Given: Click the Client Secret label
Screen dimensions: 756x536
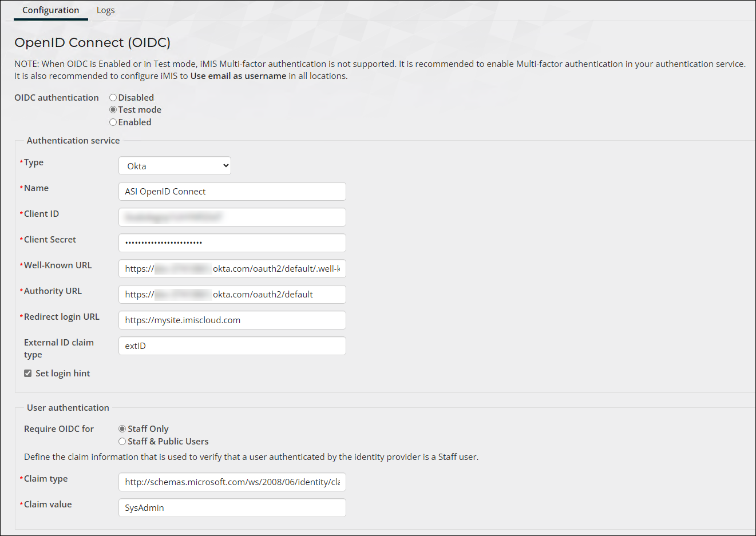Looking at the screenshot, I should tap(50, 240).
